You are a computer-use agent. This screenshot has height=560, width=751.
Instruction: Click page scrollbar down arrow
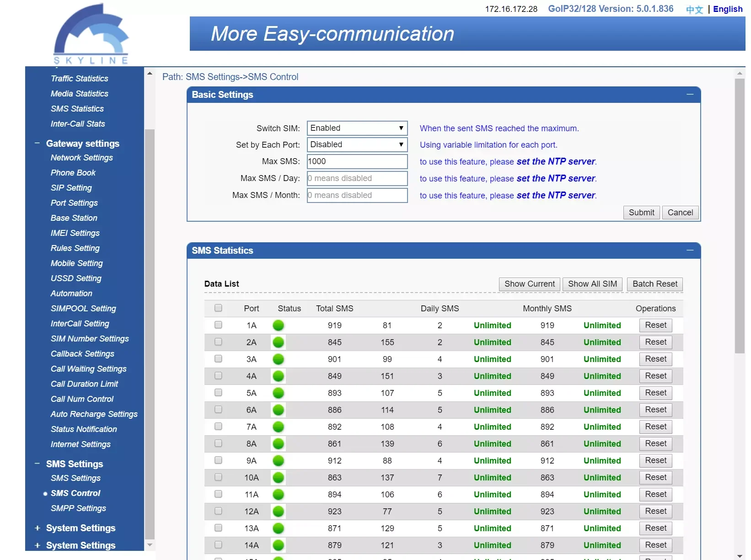(740, 556)
